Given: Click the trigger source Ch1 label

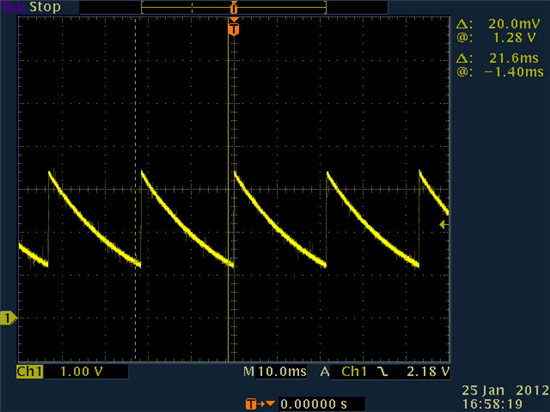Looking at the screenshot, I should point(354,372).
